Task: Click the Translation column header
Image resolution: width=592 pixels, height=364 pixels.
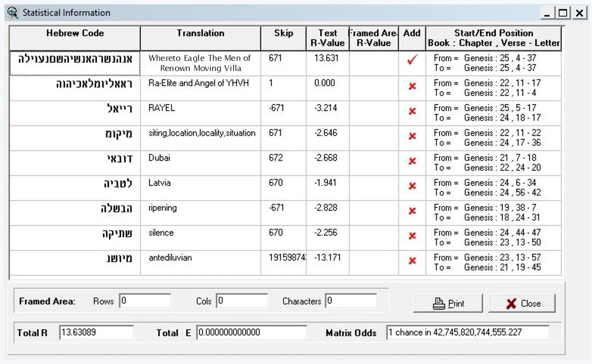Action: 200,38
